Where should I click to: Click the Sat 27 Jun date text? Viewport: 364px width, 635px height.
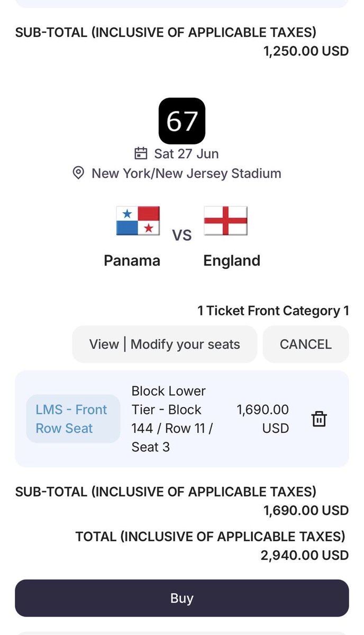(186, 153)
